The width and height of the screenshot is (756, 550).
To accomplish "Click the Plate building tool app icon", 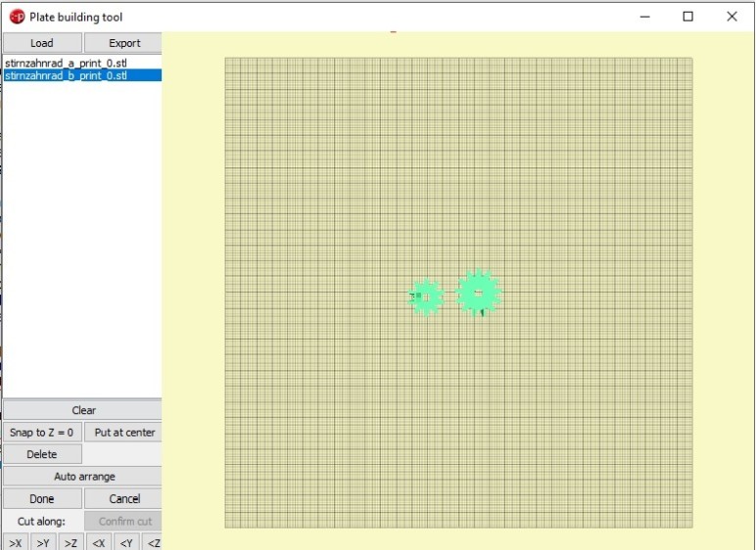I will point(17,17).
